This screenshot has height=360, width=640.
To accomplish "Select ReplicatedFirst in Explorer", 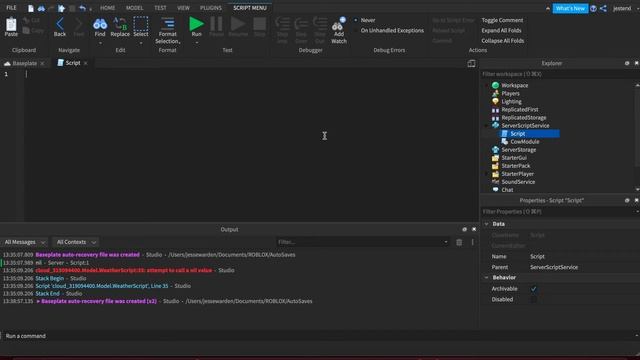I will point(520,109).
